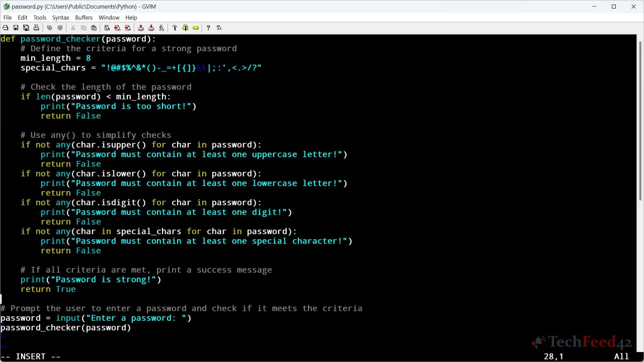Click the Copy toolbar icon
The width and height of the screenshot is (644, 362).
(84, 28)
